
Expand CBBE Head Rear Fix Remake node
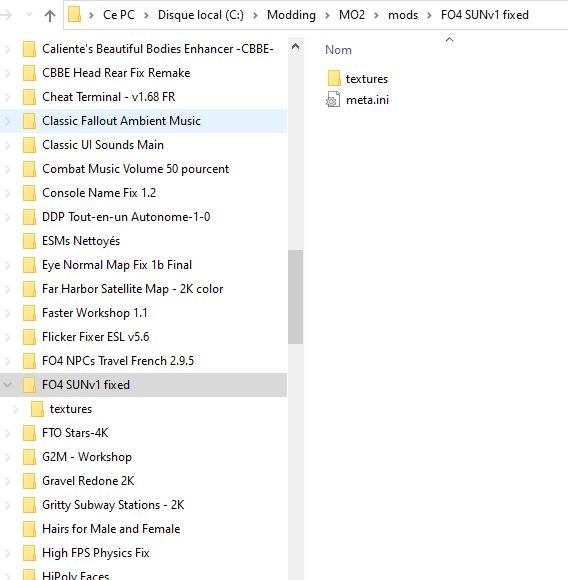pyautogui.click(x=7, y=73)
